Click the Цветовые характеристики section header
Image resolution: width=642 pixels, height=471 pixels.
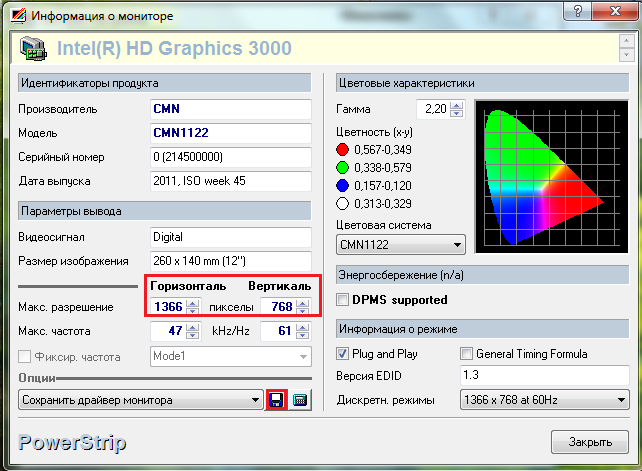[x=482, y=83]
